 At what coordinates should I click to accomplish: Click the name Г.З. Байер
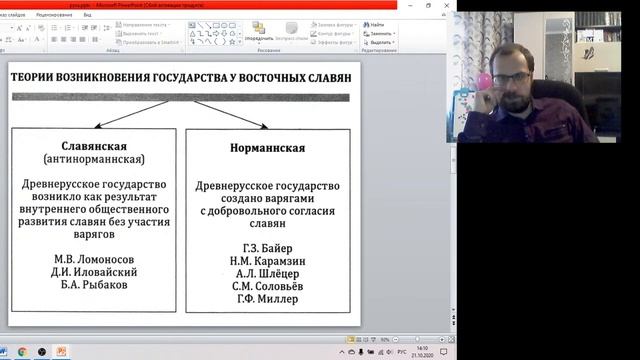(x=267, y=249)
